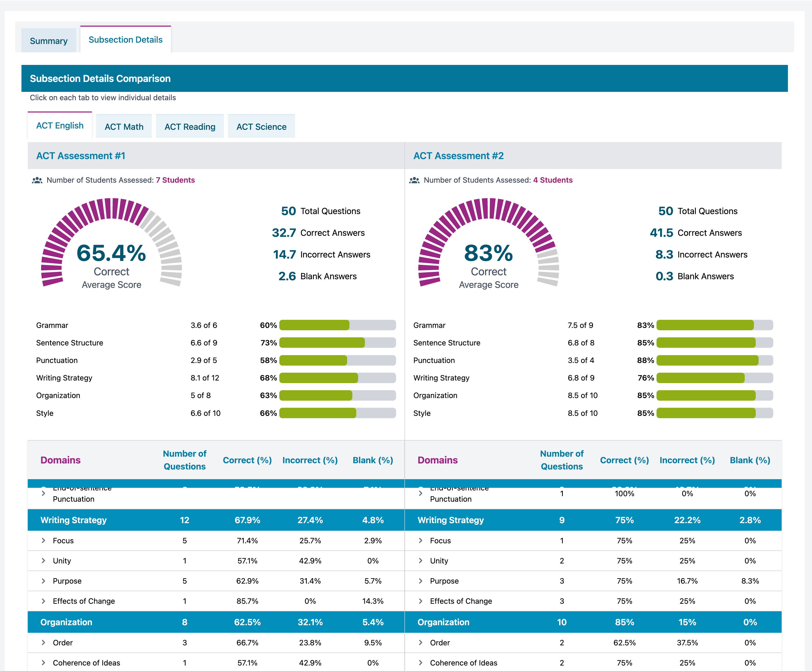Expand Focus row in Assessment #1
Image resolution: width=812 pixels, height=671 pixels.
click(43, 540)
